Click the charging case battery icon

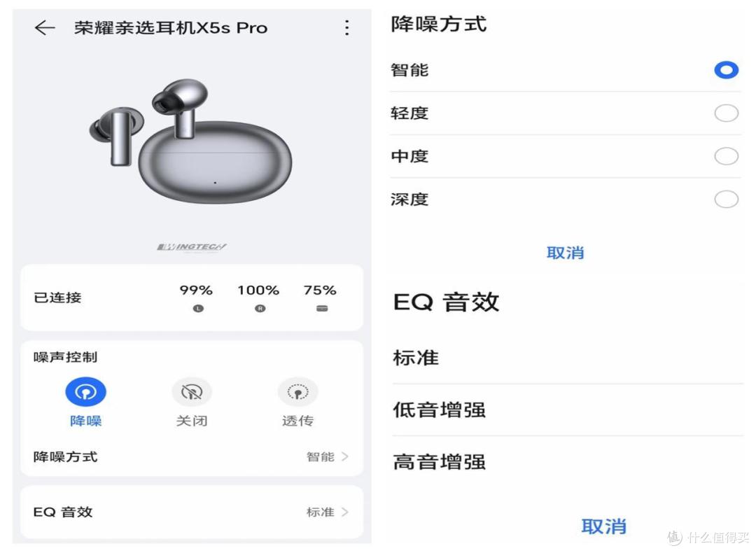320,307
